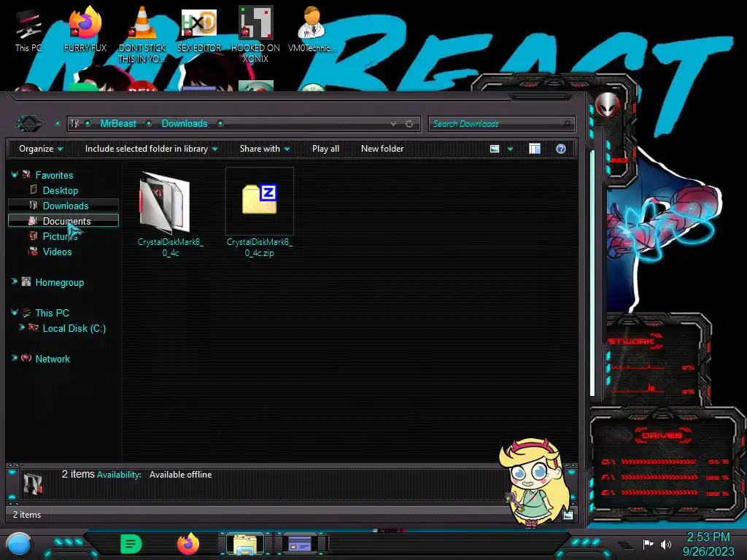Click the Availability label in details pane
747x560 pixels.
[119, 475]
